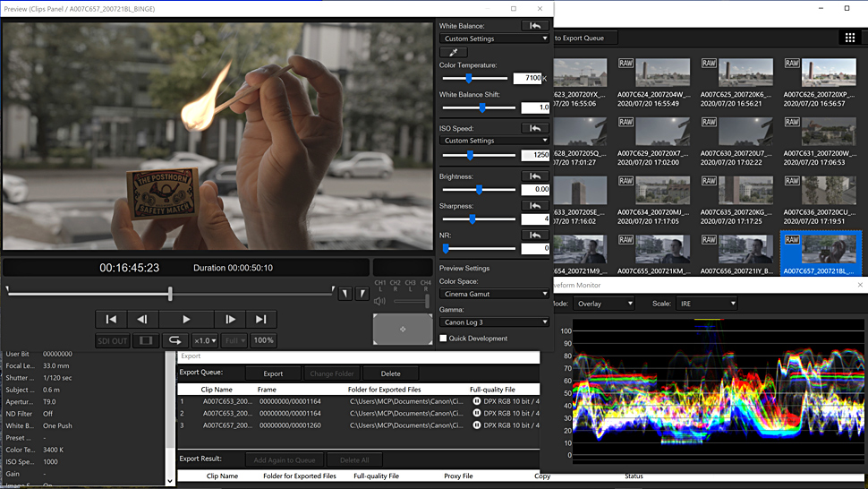Click Folder for Exported Files queue header
The image size is (868, 489).
pyautogui.click(x=384, y=390)
